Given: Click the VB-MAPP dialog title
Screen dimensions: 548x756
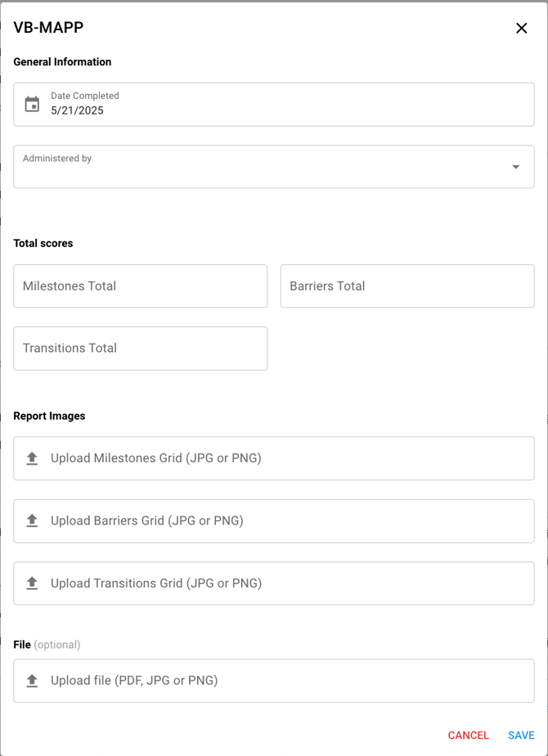Looking at the screenshot, I should (x=48, y=28).
